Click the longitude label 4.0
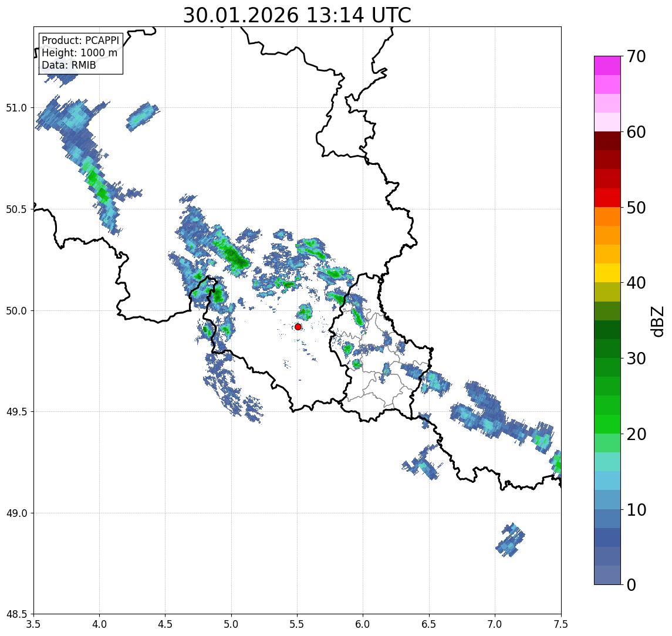Screen dimensions: 672x636 pyautogui.click(x=99, y=624)
